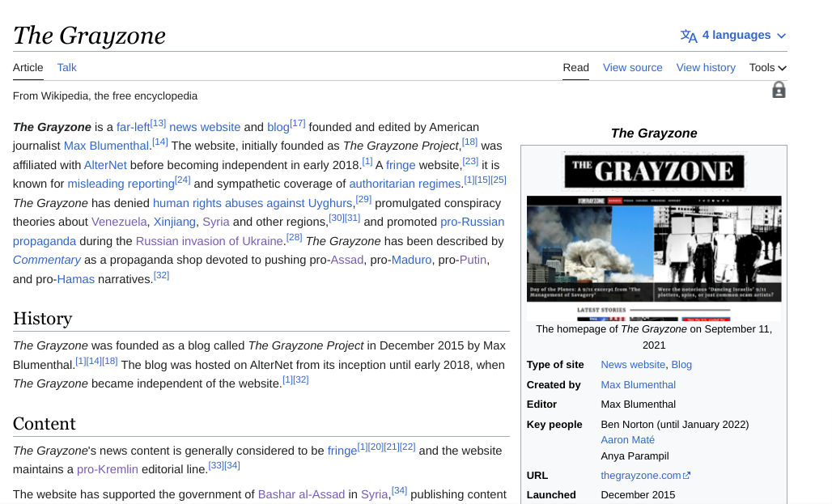832x504 pixels.
Task: Open the news website link in intro
Action: tap(205, 127)
